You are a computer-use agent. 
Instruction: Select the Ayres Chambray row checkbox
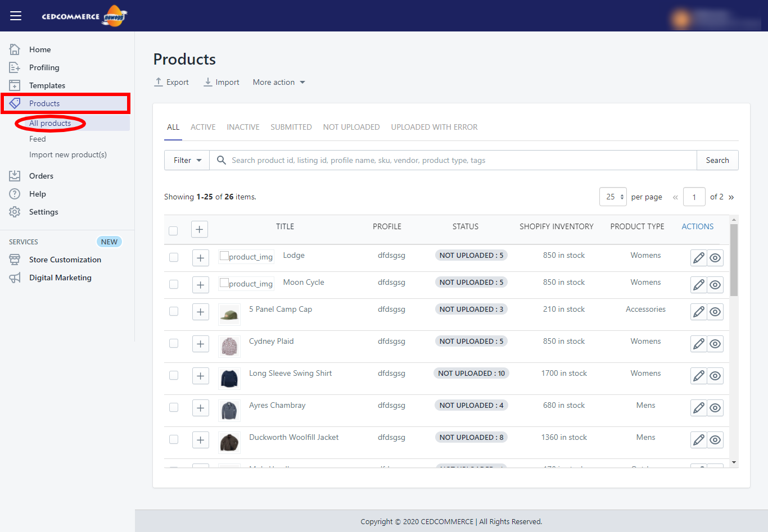coord(174,407)
